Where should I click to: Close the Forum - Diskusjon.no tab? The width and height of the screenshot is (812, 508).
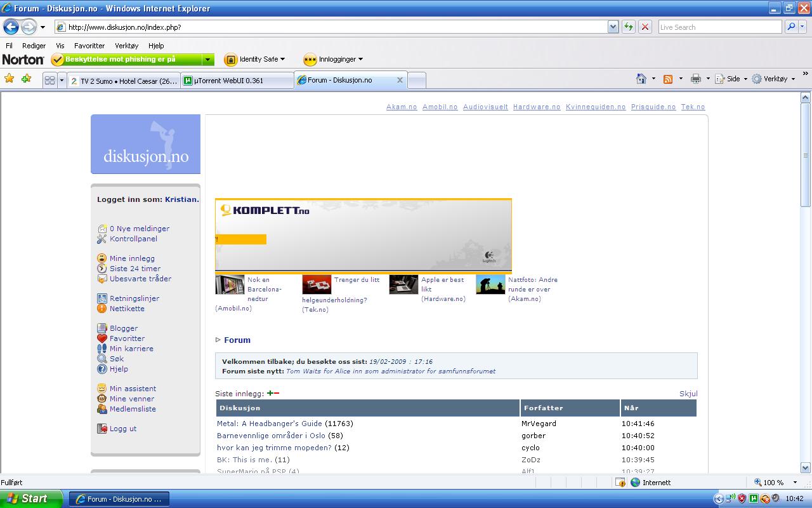click(400, 80)
